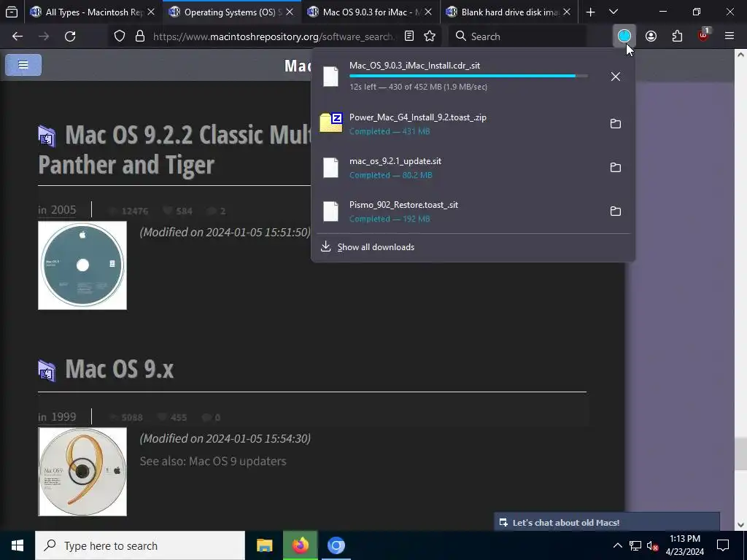Viewport: 747px width, 560px height.
Task: Click the downloads toolbar button
Action: point(624,36)
